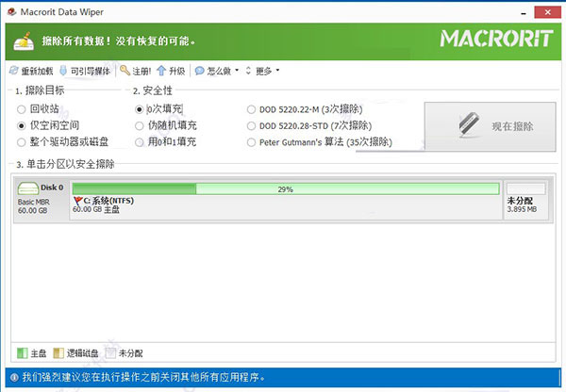Click the upgrade (升级) arrow icon
The height and width of the screenshot is (392, 566).
pos(161,71)
